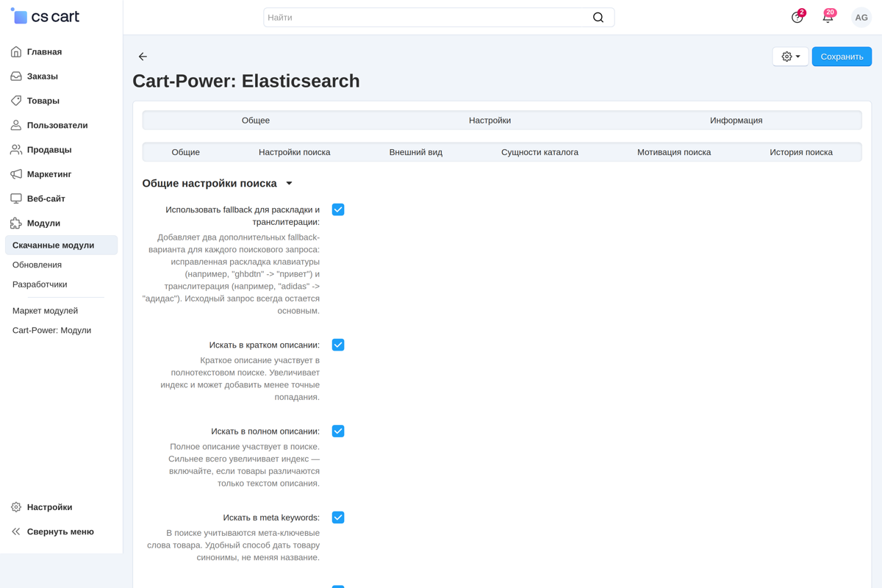Click the Сохранить button
Viewport: 882px width, 588px height.
842,57
